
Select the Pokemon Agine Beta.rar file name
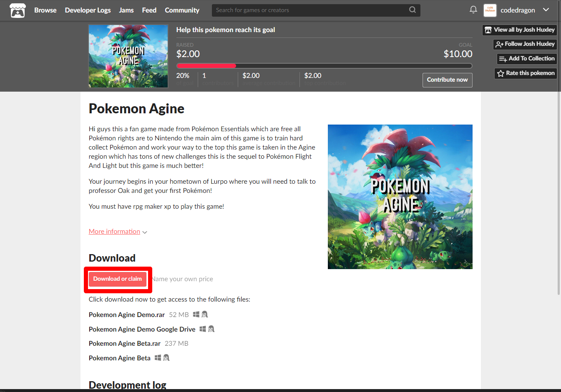(x=125, y=344)
